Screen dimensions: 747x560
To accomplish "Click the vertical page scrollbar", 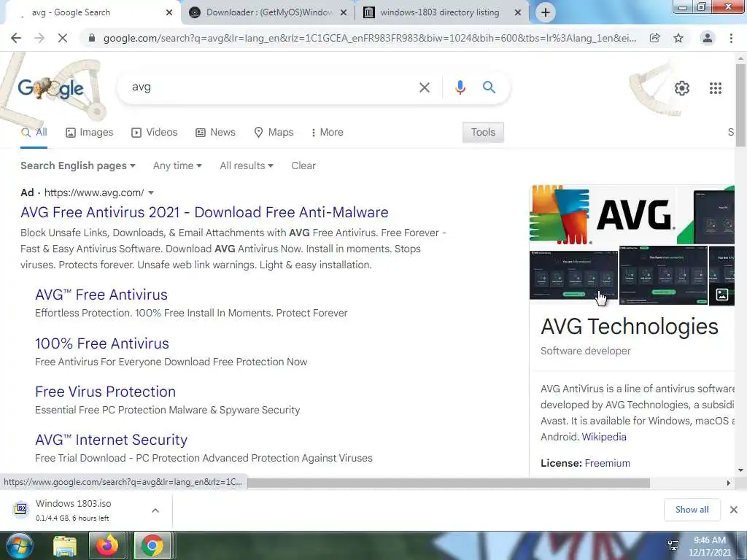I will pyautogui.click(x=741, y=105).
